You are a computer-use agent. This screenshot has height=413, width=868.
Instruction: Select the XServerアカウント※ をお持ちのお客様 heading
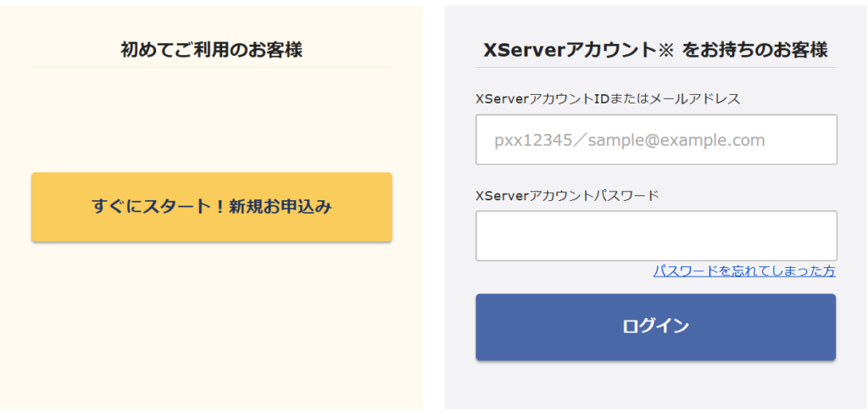click(655, 50)
